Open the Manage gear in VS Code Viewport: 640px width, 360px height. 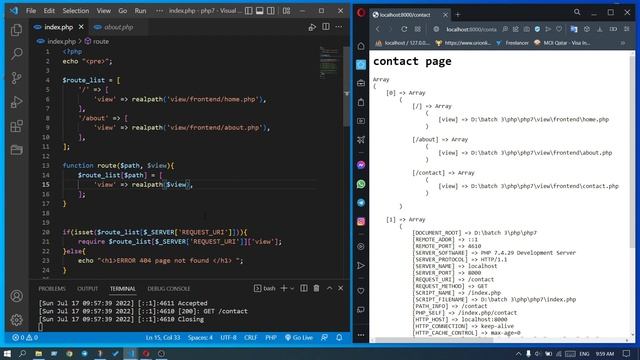pos(16,320)
